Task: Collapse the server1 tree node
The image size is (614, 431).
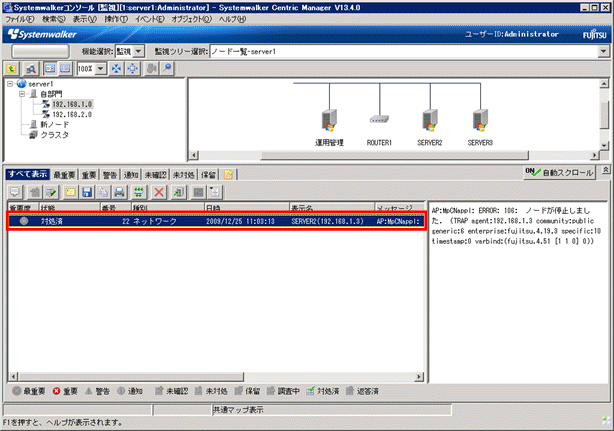Action: tap(11, 84)
